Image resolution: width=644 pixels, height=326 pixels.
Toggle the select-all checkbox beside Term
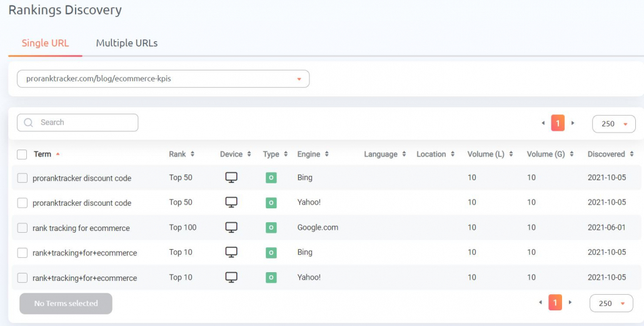[x=22, y=155]
